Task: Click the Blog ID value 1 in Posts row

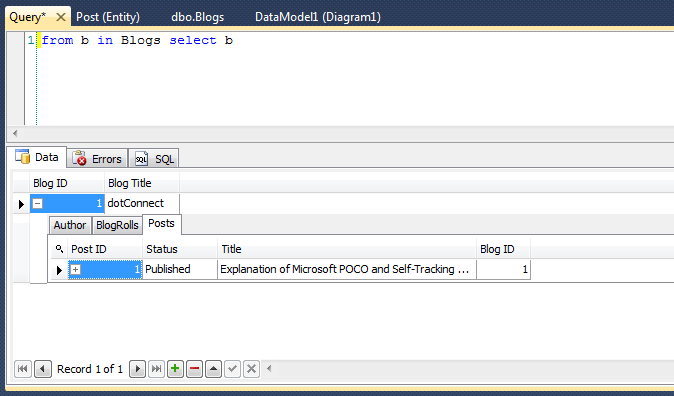Action: coord(503,270)
